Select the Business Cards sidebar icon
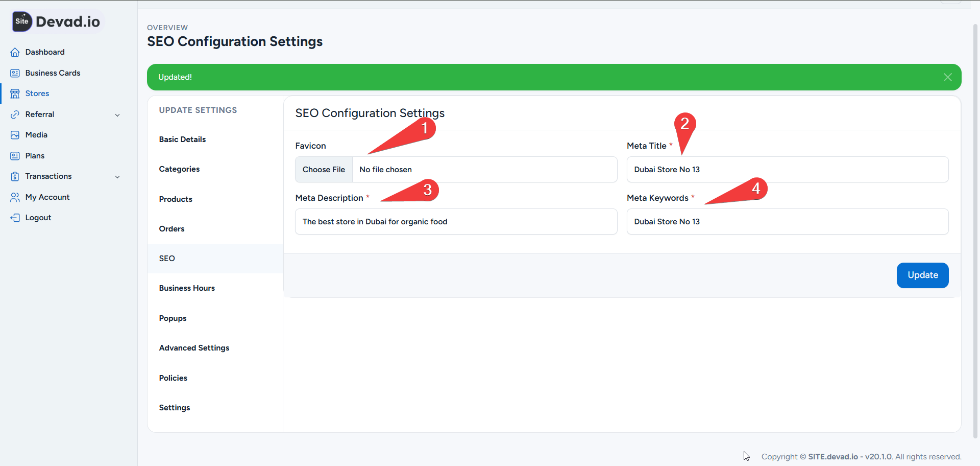The image size is (980, 466). pyautogui.click(x=14, y=73)
